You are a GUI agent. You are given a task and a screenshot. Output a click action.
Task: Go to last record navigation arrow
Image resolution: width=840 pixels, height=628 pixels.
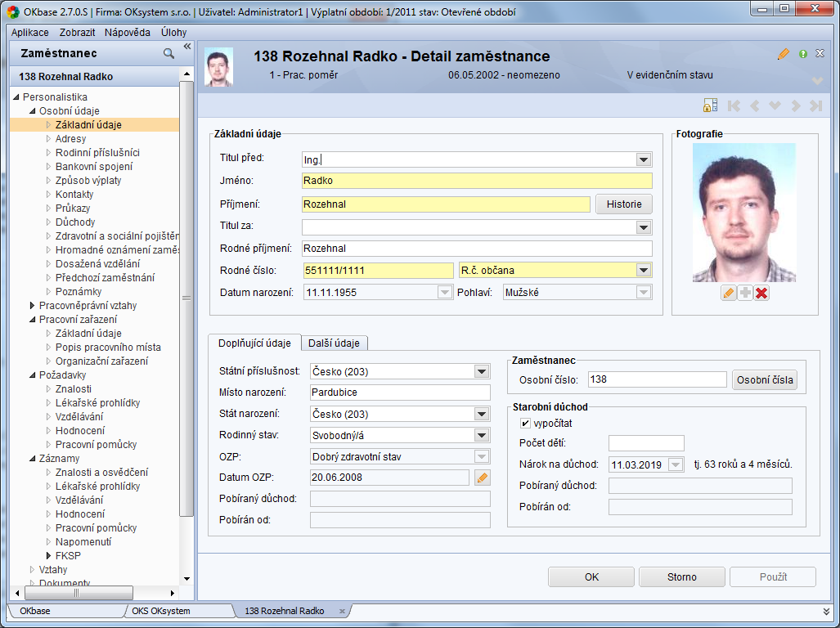tap(816, 105)
